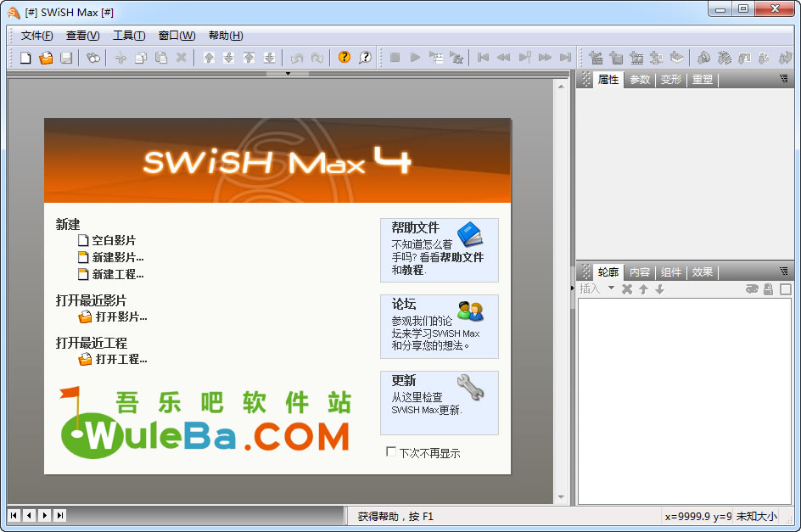Click the Send to Back icon
This screenshot has height=532, width=801.
click(269, 58)
